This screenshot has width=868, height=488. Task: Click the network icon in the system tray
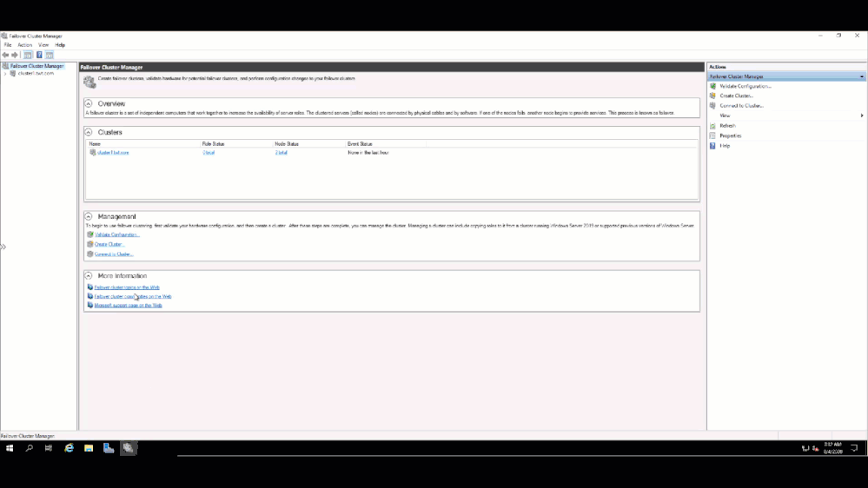[x=805, y=448]
